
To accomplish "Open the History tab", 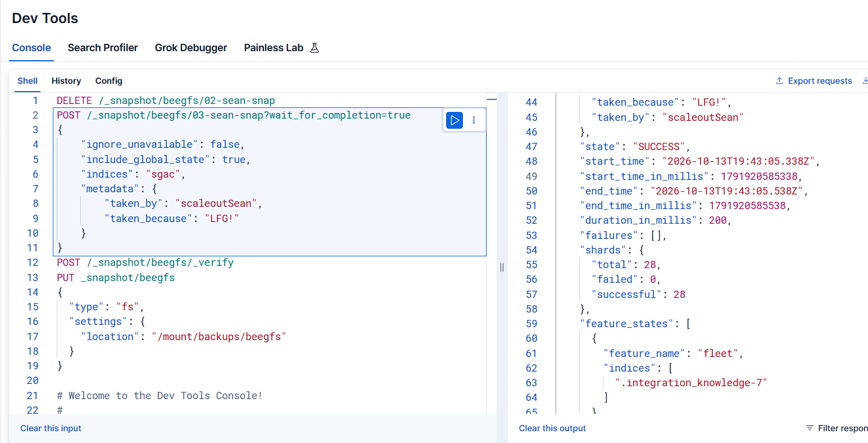I will [66, 81].
